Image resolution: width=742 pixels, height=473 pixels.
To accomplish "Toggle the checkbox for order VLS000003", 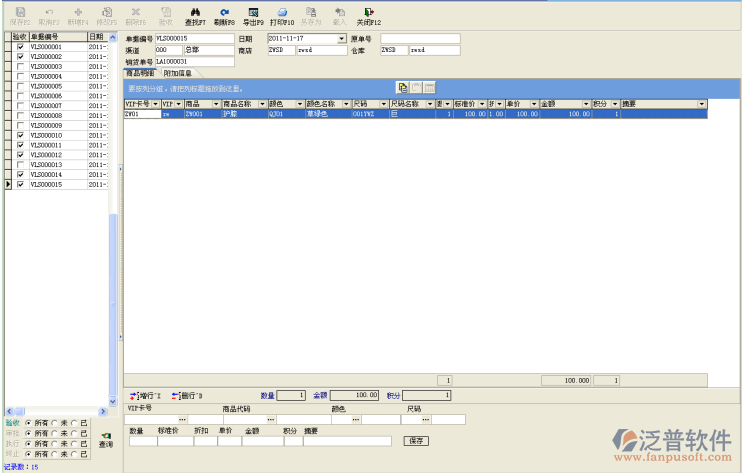I will click(x=20, y=66).
